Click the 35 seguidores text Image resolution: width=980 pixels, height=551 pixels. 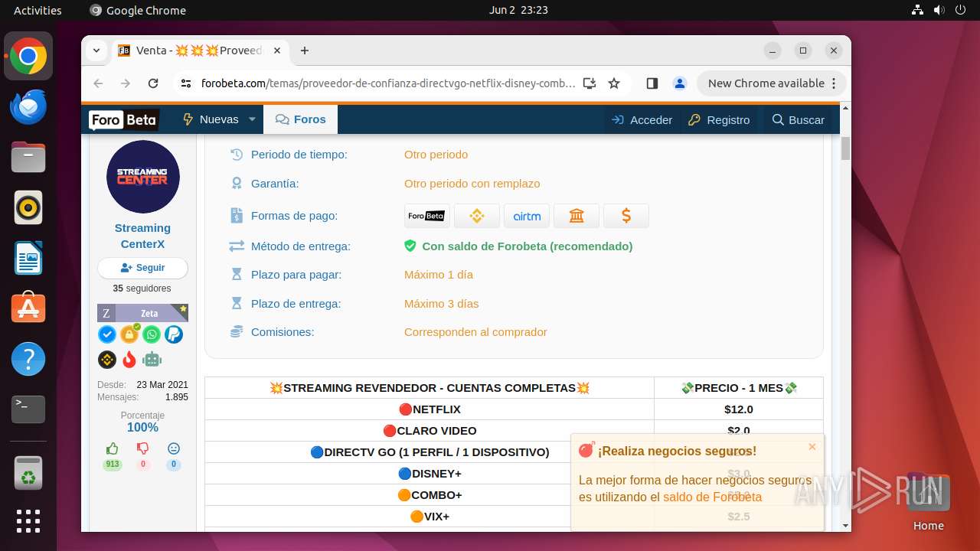(x=142, y=289)
